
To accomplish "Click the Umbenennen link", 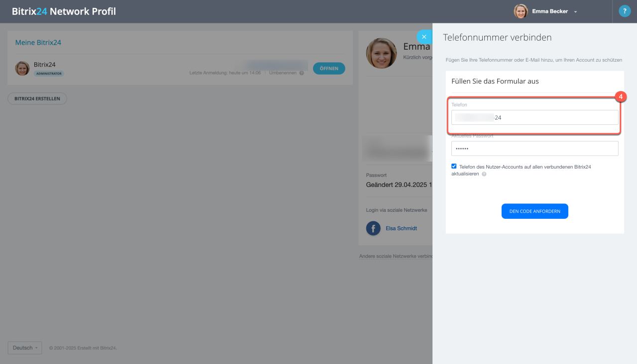I will tap(283, 73).
